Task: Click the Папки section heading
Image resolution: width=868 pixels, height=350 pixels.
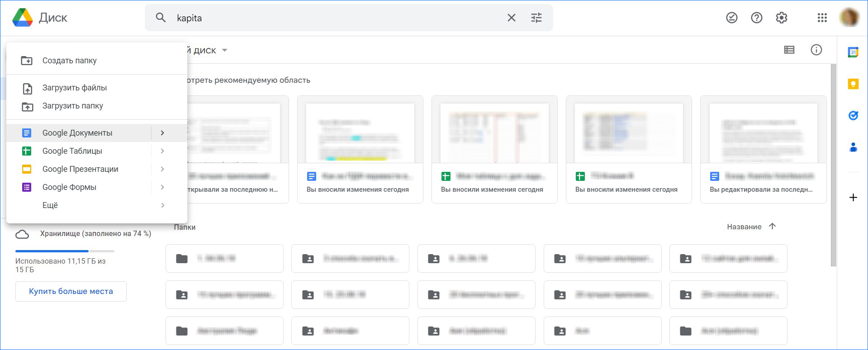Action: click(185, 227)
